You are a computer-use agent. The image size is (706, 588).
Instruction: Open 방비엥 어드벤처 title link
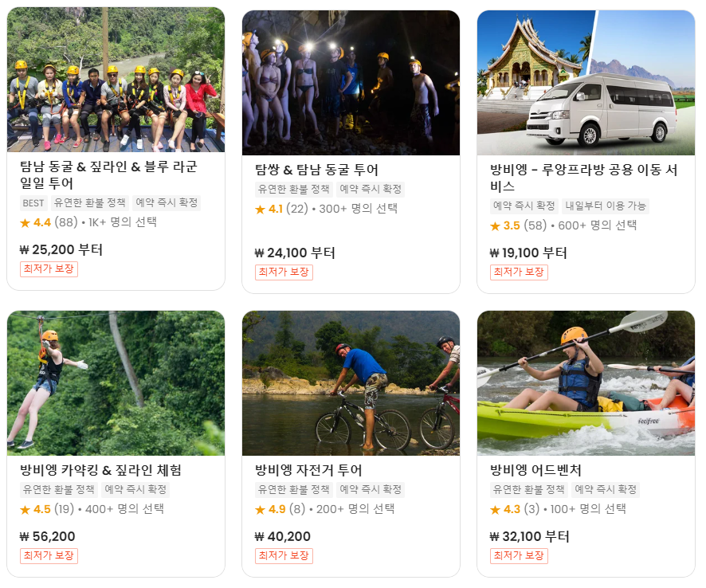coord(535,470)
